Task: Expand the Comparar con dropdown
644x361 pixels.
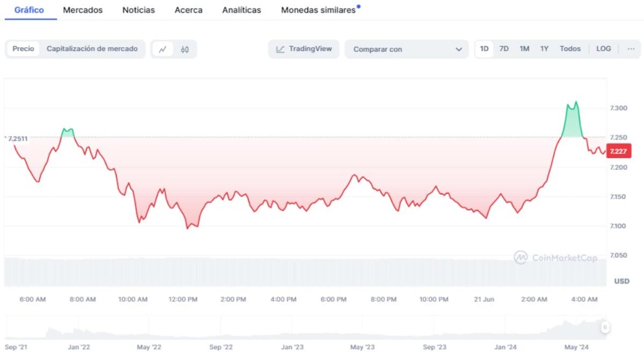Action: tap(406, 49)
